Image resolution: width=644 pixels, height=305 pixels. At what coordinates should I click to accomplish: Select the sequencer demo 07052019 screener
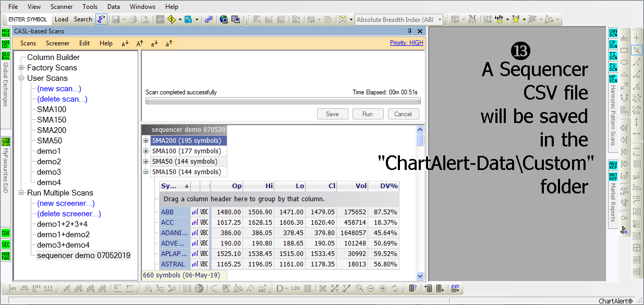[x=83, y=255]
